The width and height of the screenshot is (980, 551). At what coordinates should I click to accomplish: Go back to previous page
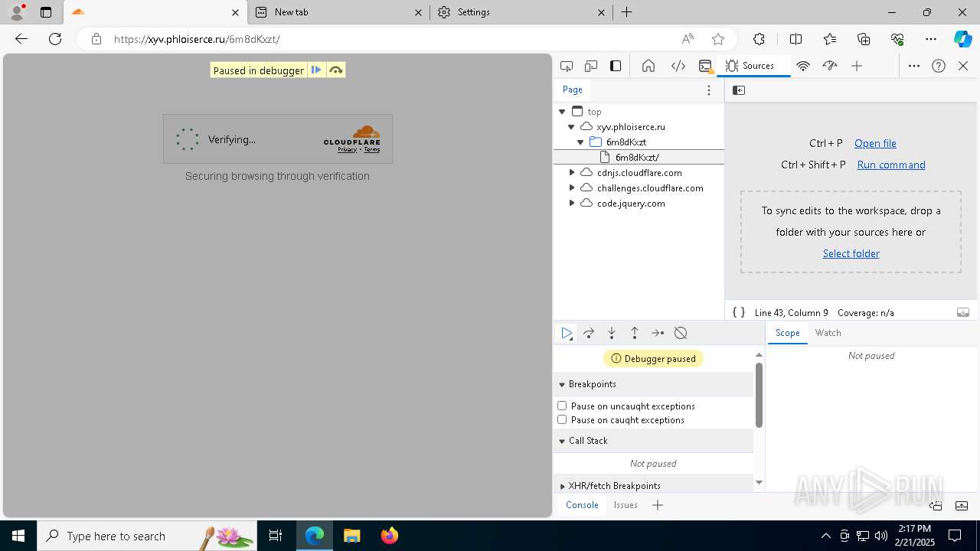point(21,39)
